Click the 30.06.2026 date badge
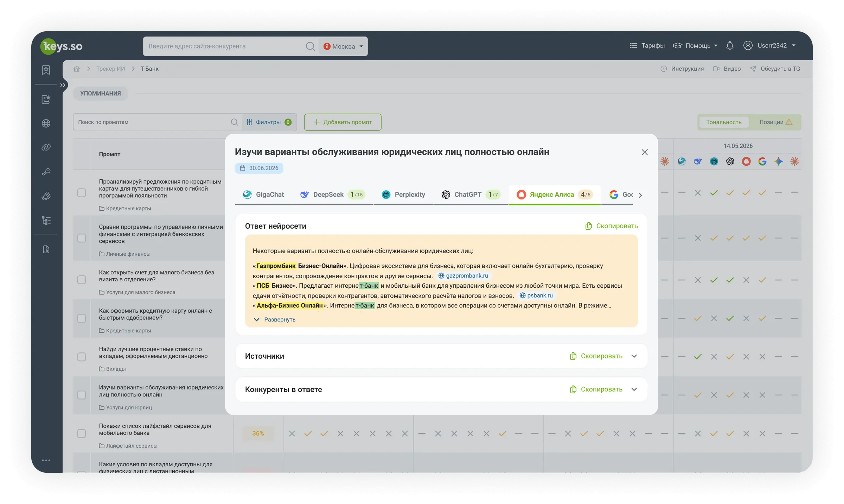The width and height of the screenshot is (844, 504). pos(259,168)
